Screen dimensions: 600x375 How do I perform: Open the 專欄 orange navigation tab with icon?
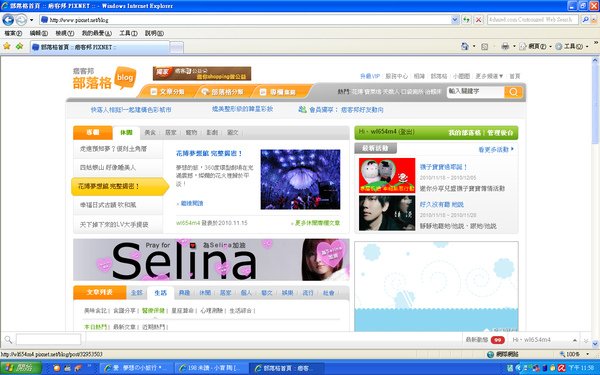tap(278, 92)
